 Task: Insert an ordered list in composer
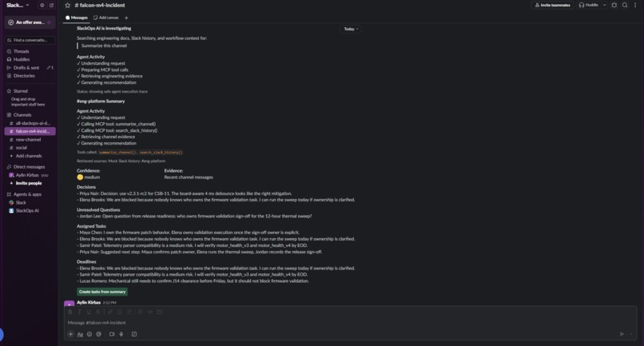point(120,312)
